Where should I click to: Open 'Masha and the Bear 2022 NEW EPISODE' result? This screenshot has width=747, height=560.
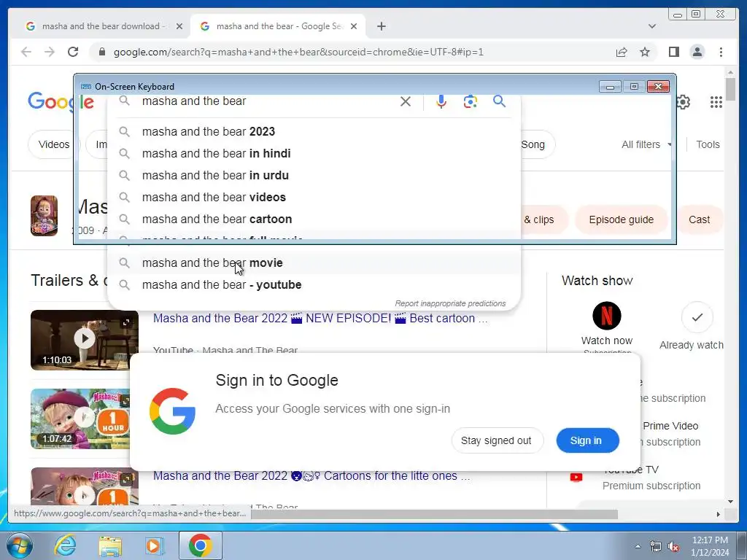(x=320, y=318)
